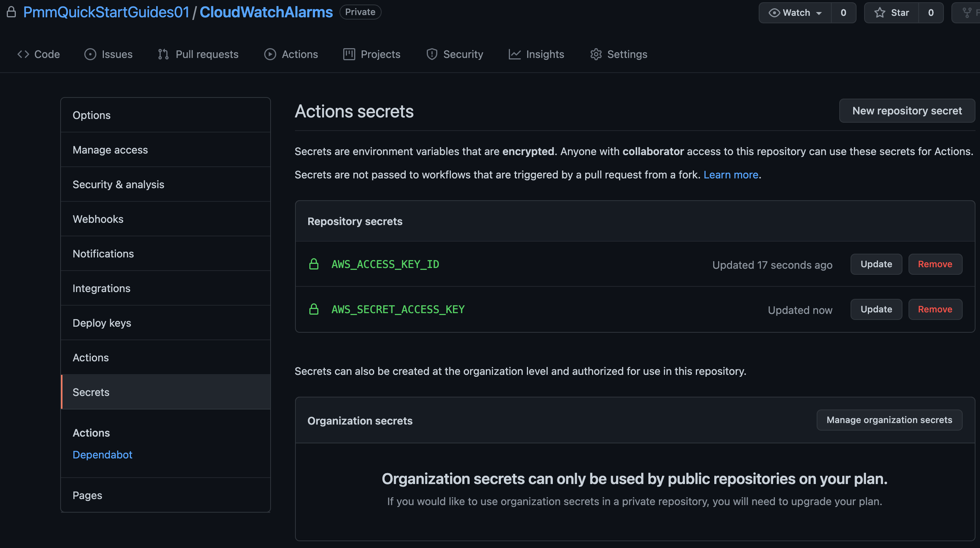Click Remove button for AWS_SECRET_ACCESS_KEY
The width and height of the screenshot is (980, 548).
click(935, 309)
